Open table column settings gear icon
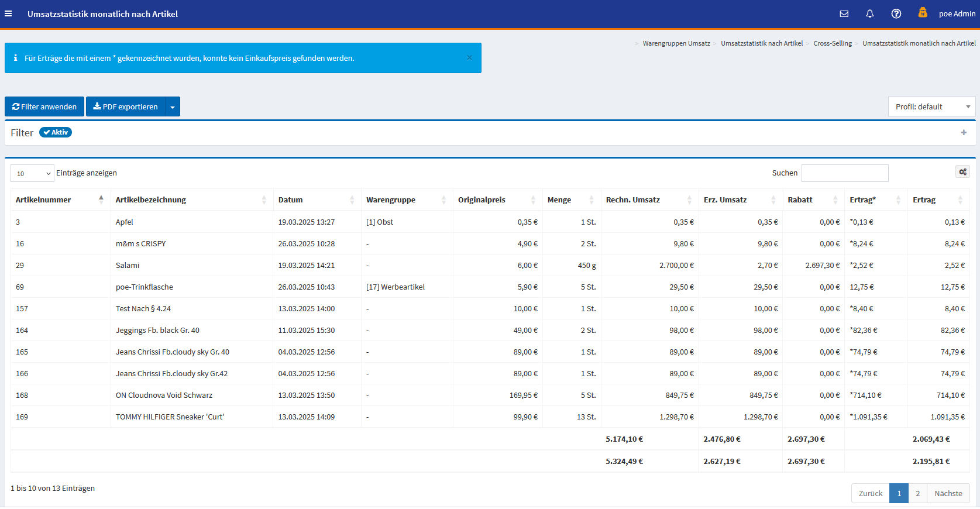 [962, 172]
